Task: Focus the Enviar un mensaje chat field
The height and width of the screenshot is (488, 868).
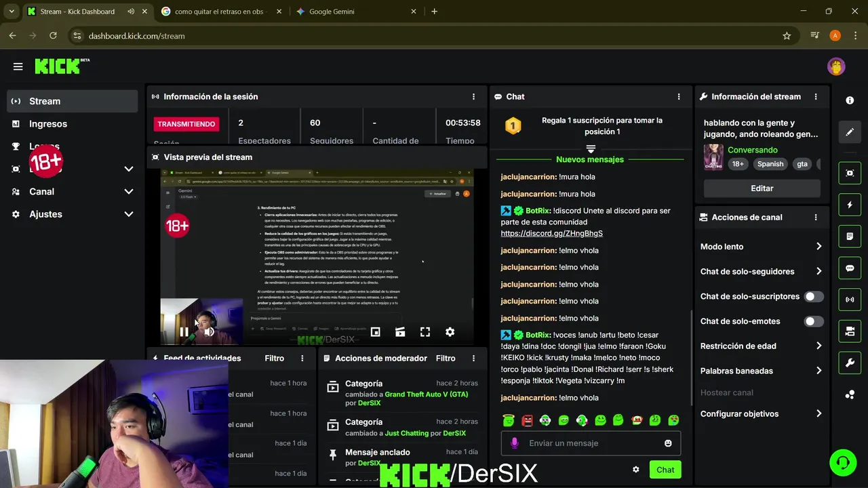Action: click(x=591, y=443)
